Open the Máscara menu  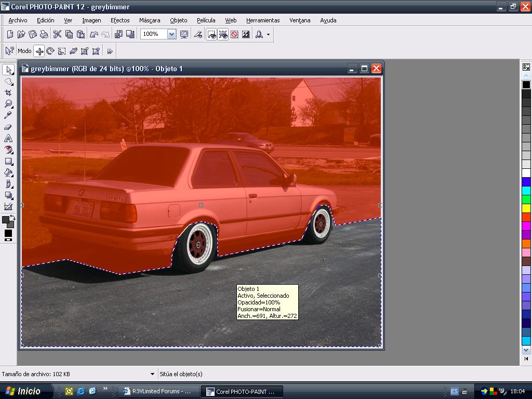[150, 20]
